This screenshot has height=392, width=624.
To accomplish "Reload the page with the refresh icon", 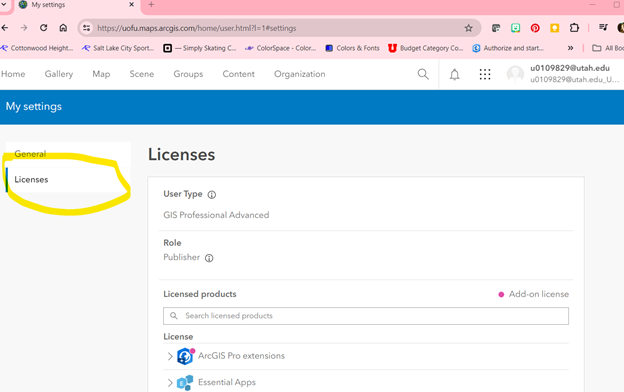I will [43, 28].
